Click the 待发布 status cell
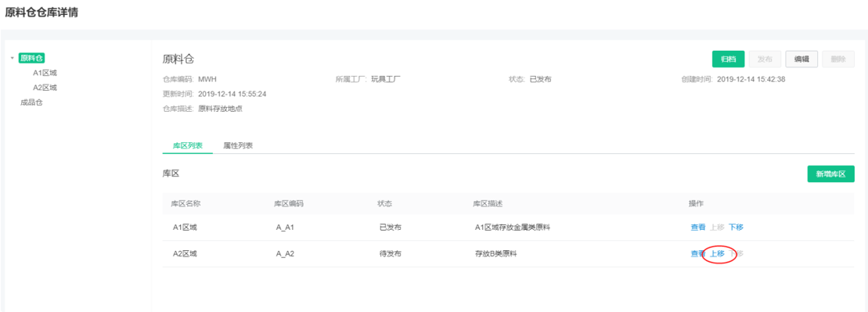Image resolution: width=868 pixels, height=312 pixels. pyautogui.click(x=391, y=253)
